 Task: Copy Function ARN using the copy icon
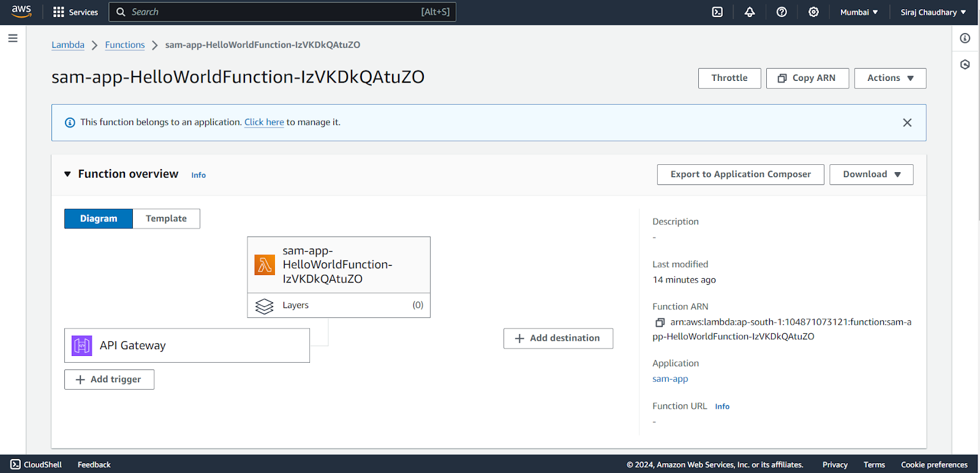(660, 322)
